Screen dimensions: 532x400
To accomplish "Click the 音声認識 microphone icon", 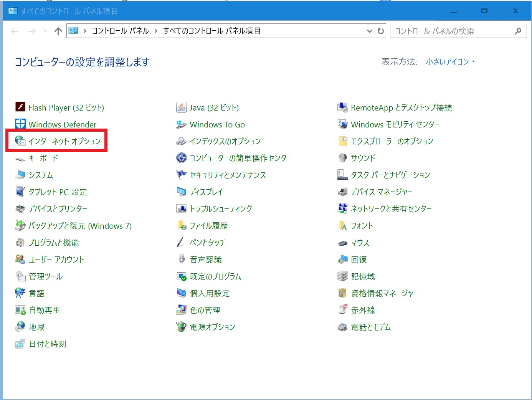I will click(x=181, y=259).
